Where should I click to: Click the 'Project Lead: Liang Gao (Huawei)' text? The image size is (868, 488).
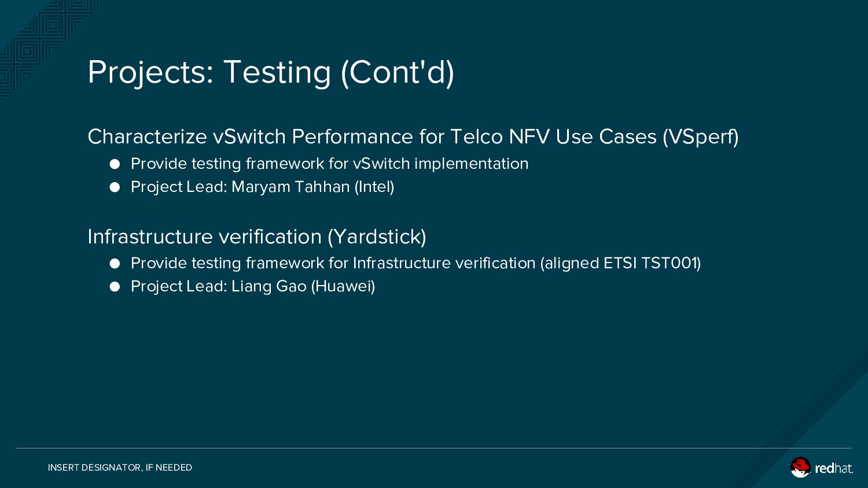253,287
